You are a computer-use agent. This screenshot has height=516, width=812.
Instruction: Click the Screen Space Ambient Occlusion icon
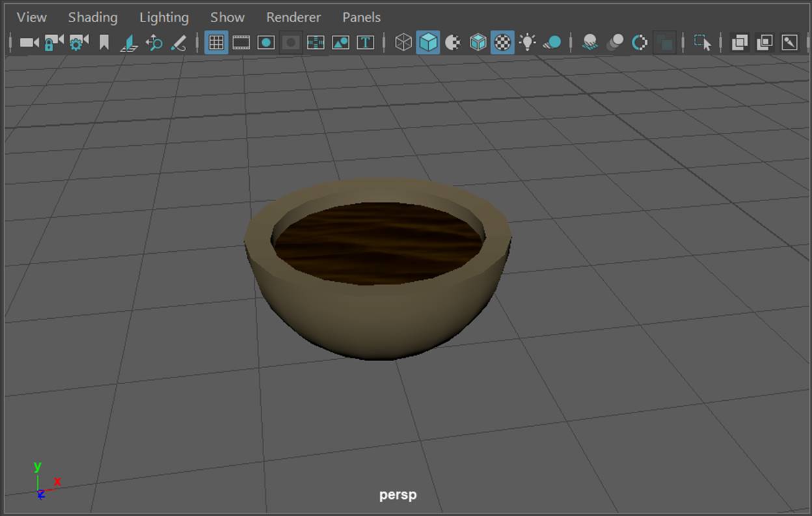590,43
